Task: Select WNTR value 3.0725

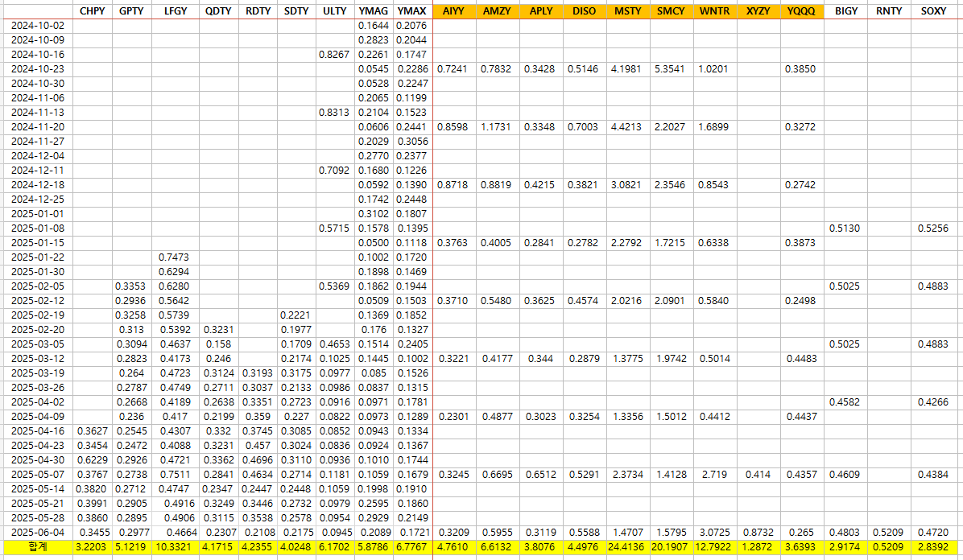Action: click(714, 533)
